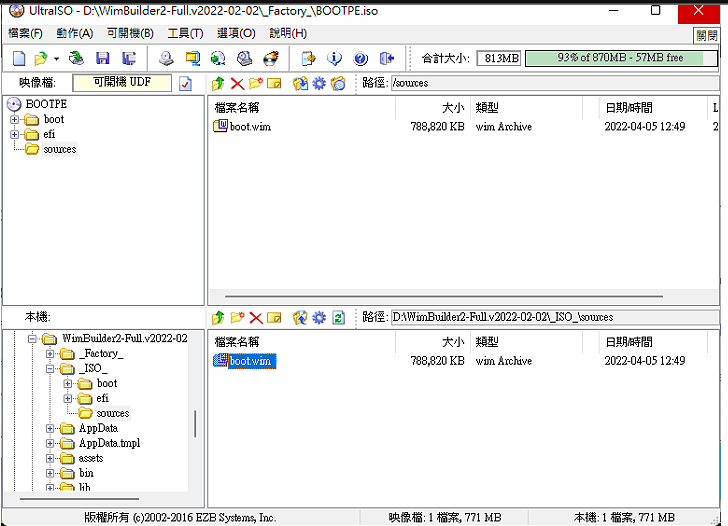This screenshot has height=526, width=728.
Task: Open the 可開機(B) menu
Action: point(130,33)
